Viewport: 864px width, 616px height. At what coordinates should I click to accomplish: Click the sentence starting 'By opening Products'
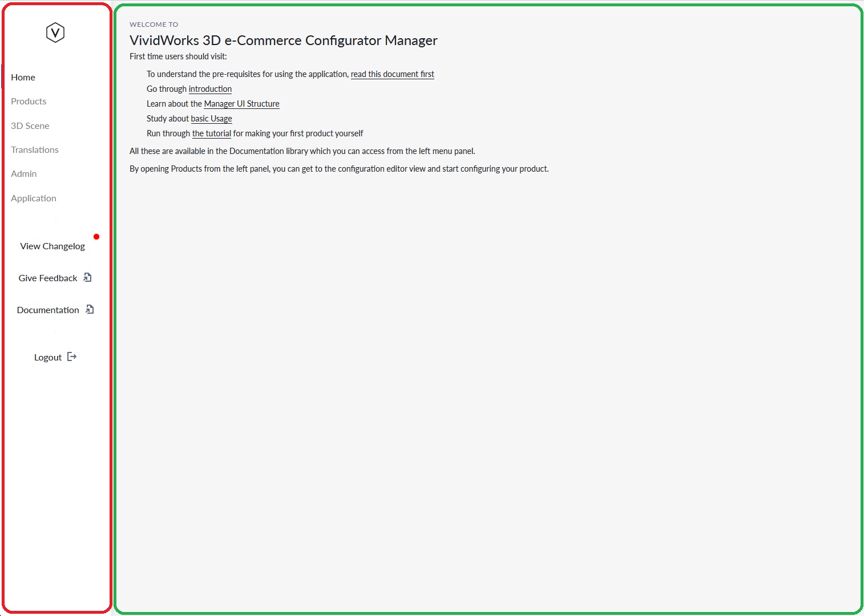(x=339, y=169)
